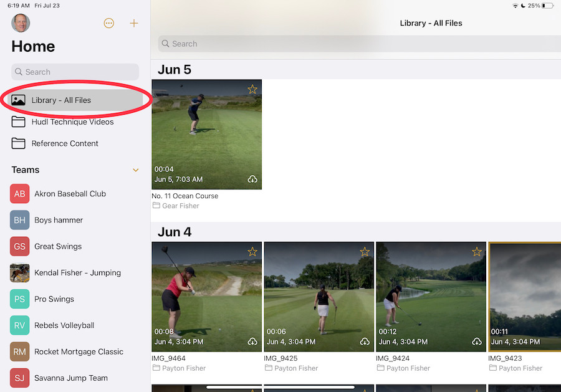Click the Home sidebar search field
This screenshot has width=561, height=392.
(75, 72)
